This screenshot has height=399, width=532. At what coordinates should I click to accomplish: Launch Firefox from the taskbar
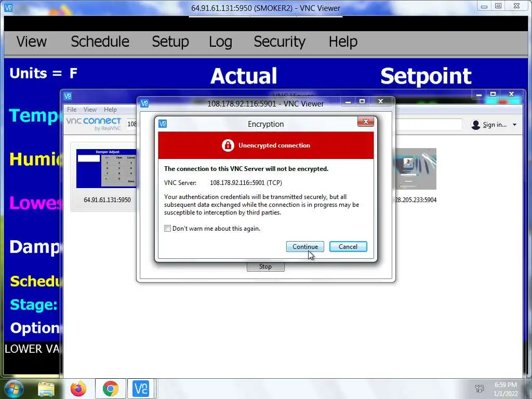coord(78,389)
